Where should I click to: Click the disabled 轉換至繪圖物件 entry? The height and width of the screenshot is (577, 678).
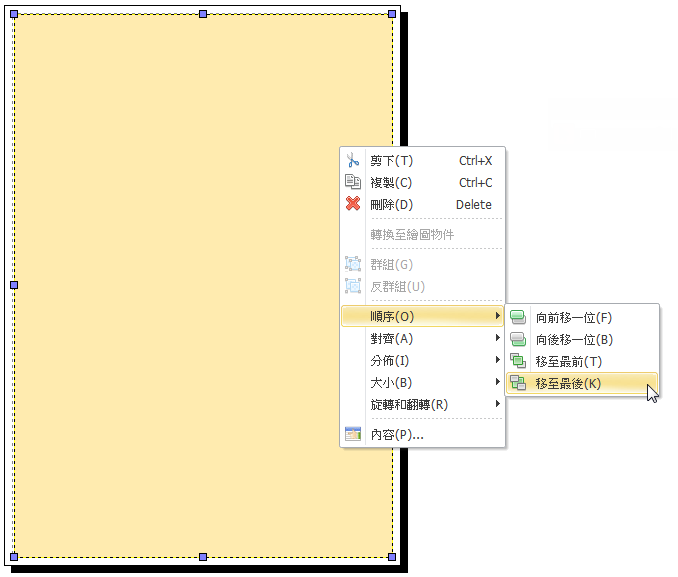pos(422,234)
